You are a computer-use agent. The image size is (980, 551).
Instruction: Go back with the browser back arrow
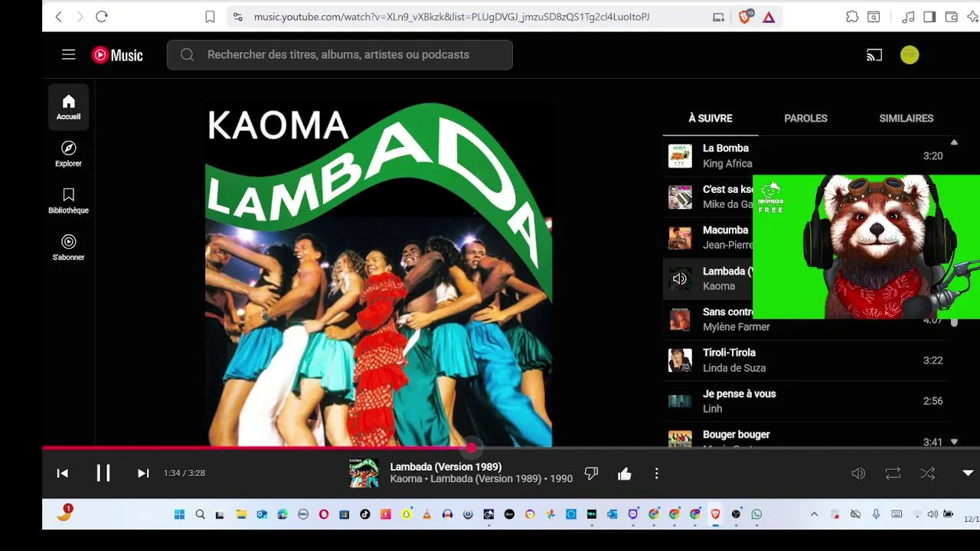click(59, 16)
